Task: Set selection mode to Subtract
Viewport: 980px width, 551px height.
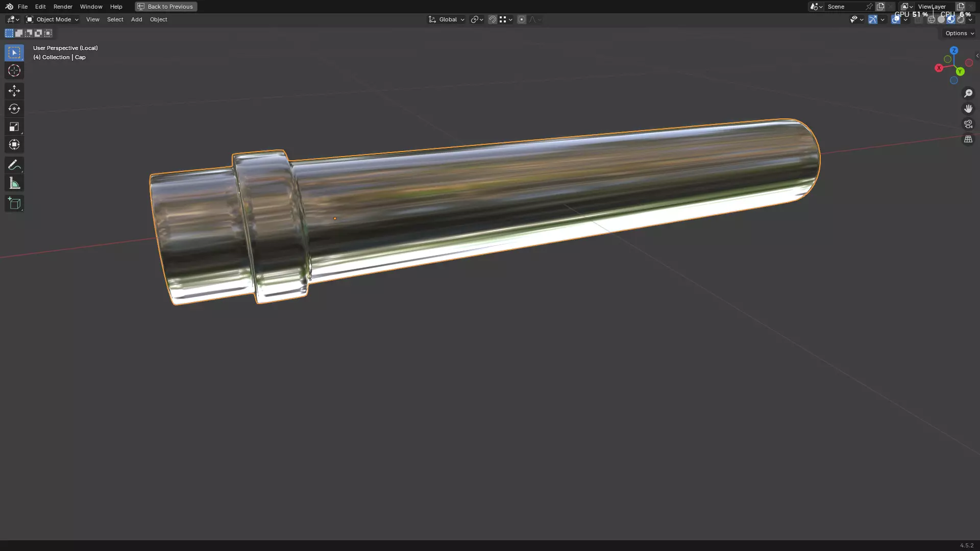Action: click(29, 33)
